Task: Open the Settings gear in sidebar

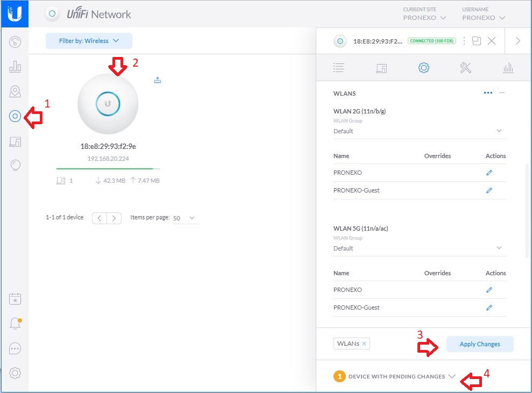Action: coord(15,373)
